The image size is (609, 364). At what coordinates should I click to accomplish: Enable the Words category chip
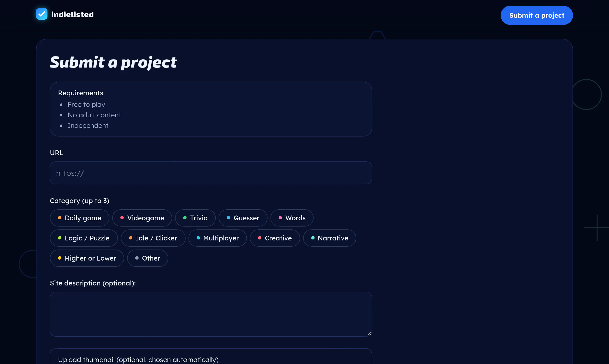pyautogui.click(x=292, y=218)
